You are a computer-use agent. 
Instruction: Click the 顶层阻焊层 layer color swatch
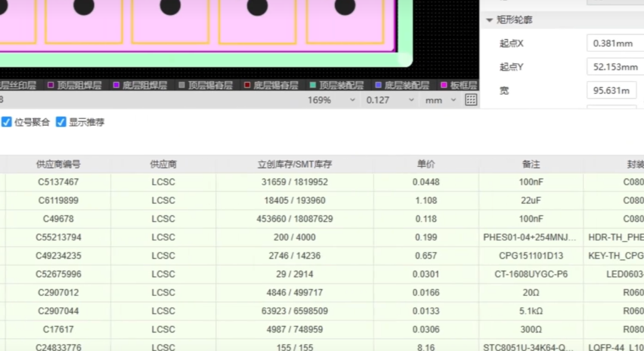tap(51, 85)
